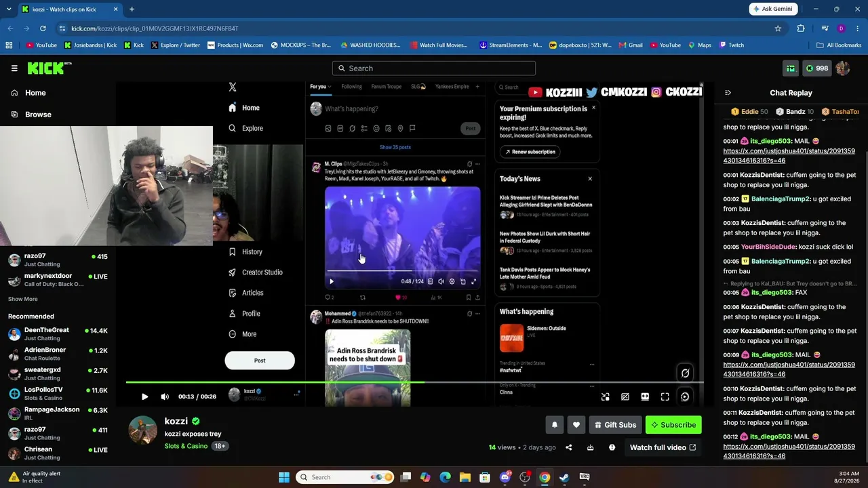
Task: Mute the clip volume
Action: 165,396
